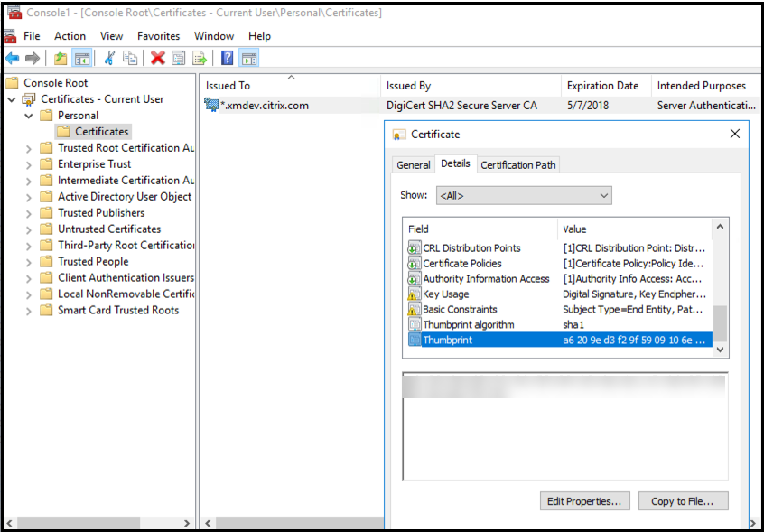
Task: Click the Thumbprint field icon
Action: click(414, 340)
